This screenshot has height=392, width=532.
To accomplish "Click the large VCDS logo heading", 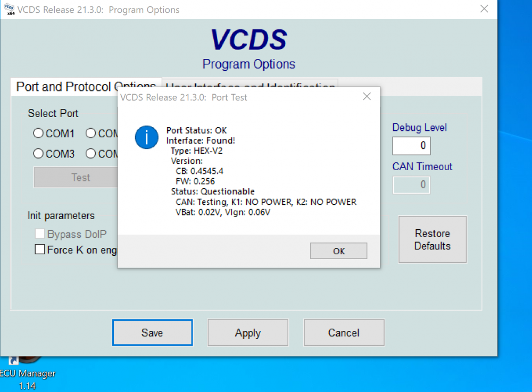I will (x=248, y=40).
